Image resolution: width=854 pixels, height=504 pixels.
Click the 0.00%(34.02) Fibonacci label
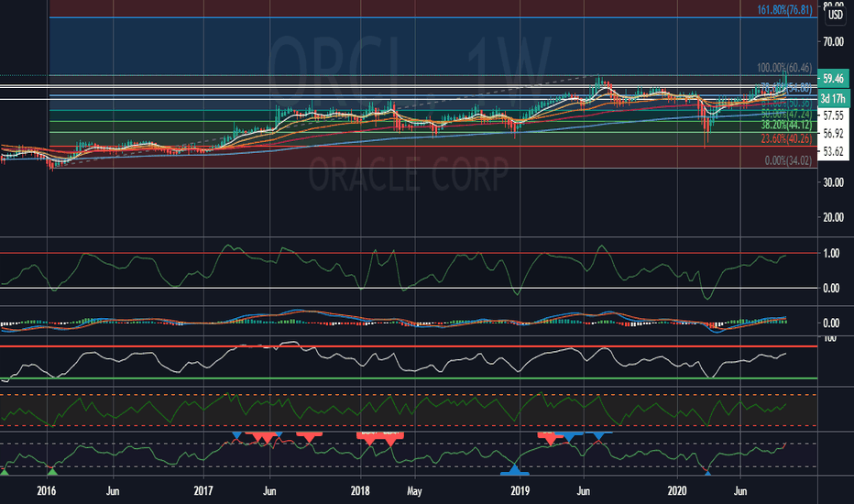pos(788,160)
